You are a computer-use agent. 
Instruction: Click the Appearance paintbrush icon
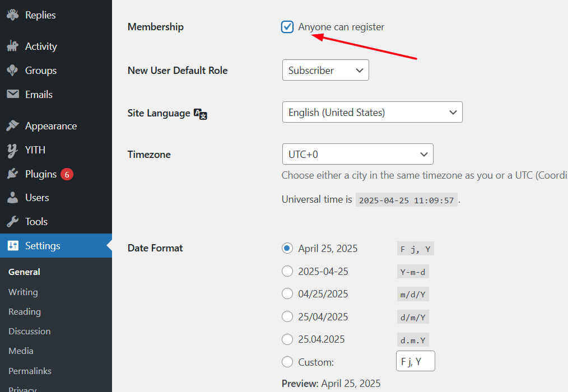pos(12,126)
